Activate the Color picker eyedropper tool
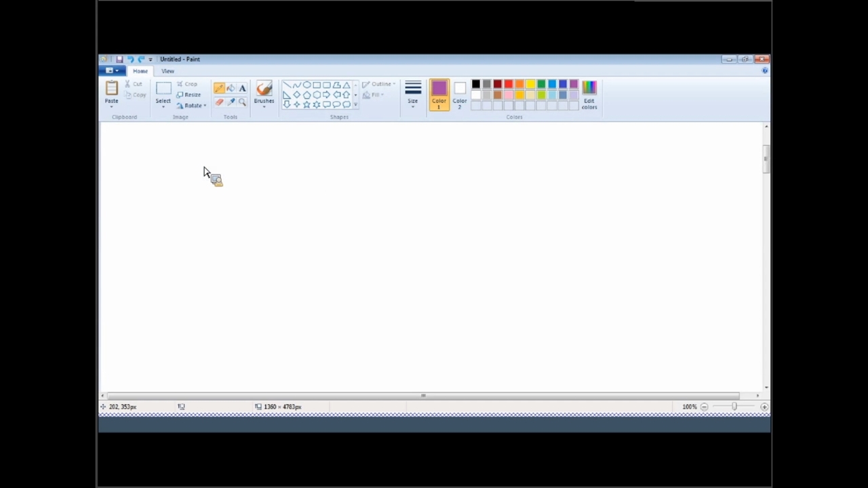Viewport: 868px width, 488px height. [231, 102]
